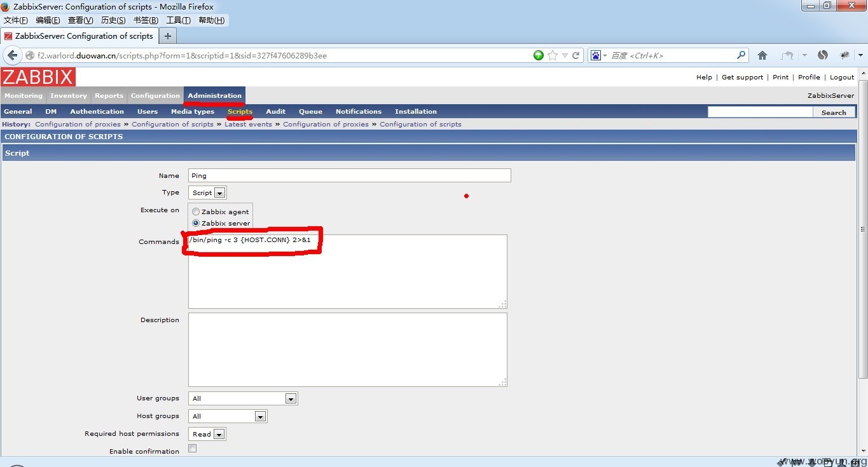Image resolution: width=868 pixels, height=467 pixels.
Task: Click the ZABBIX logo
Action: tap(38, 77)
